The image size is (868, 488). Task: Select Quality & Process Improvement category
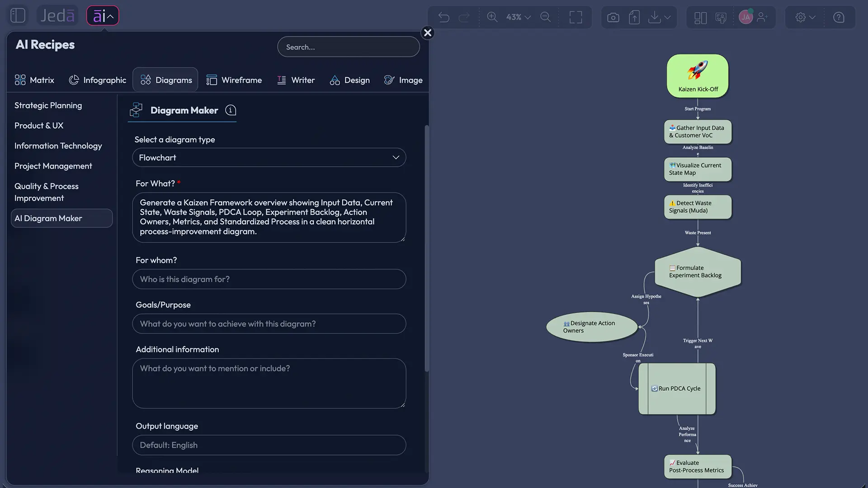click(x=47, y=192)
